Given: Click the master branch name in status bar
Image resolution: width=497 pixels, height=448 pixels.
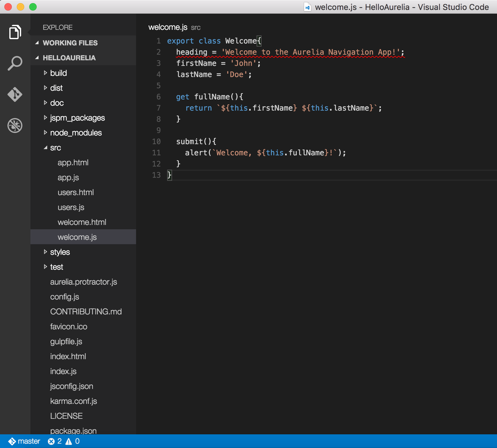Looking at the screenshot, I should point(29,441).
